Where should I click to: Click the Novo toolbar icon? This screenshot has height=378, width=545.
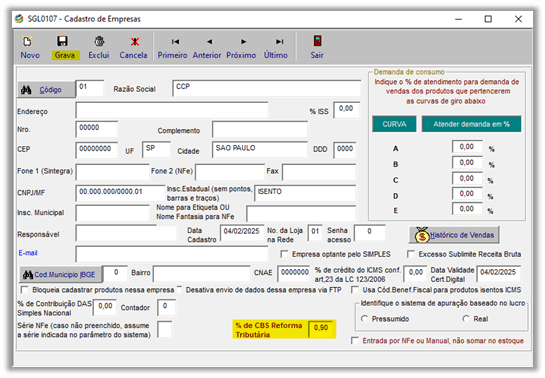[x=28, y=41]
